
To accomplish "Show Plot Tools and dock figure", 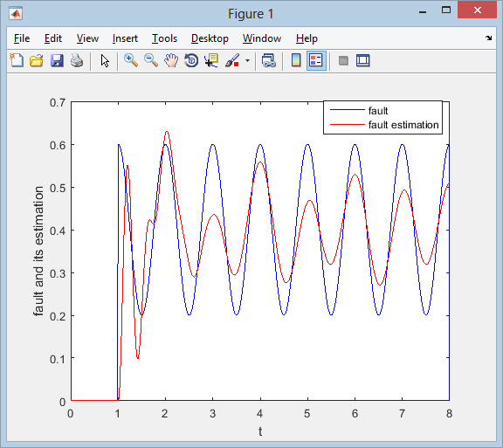I will [x=363, y=60].
